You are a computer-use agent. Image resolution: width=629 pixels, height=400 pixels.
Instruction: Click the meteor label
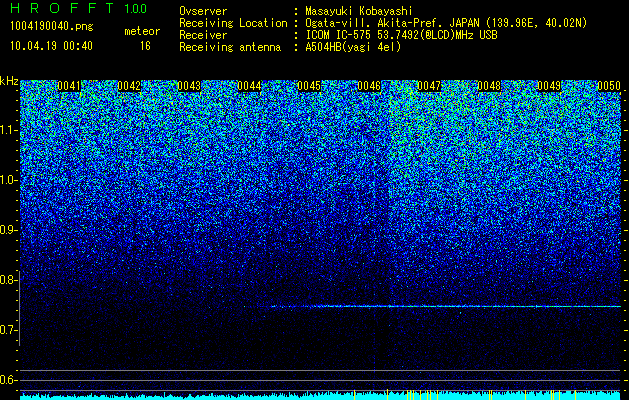[x=142, y=31]
